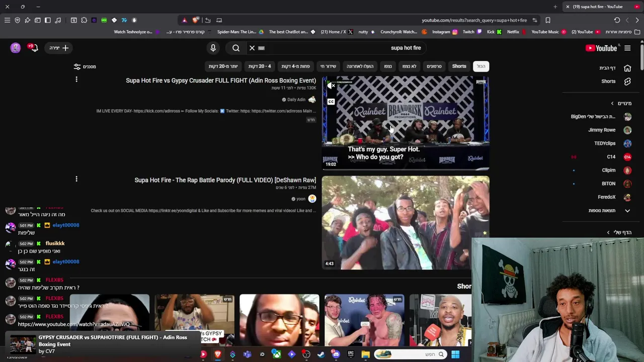Select the הועלו לאחרונה filter chip
644x362 pixels.
(x=360, y=66)
